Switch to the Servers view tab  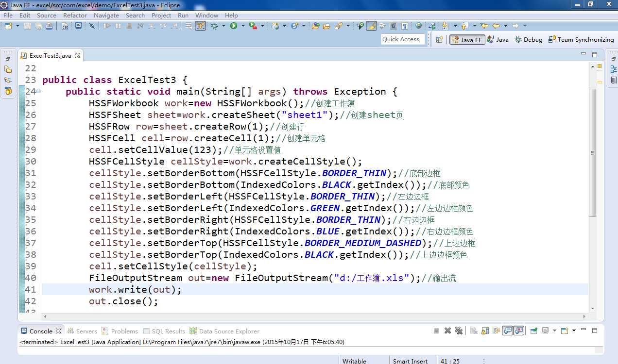[x=82, y=331]
